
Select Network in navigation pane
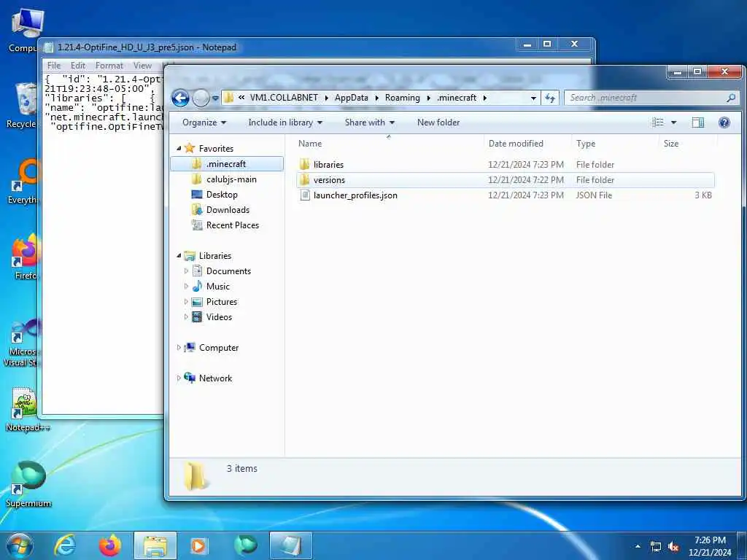pos(215,378)
